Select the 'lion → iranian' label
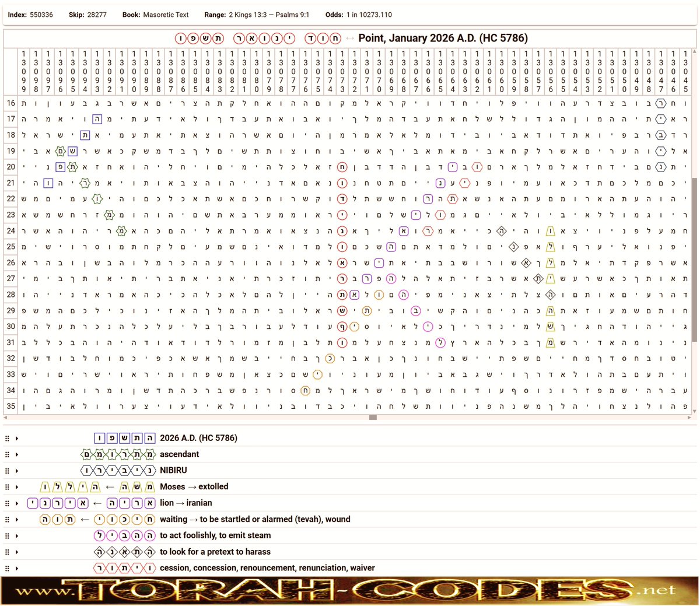Image resolution: width=700 pixels, height=606 pixels. (186, 503)
